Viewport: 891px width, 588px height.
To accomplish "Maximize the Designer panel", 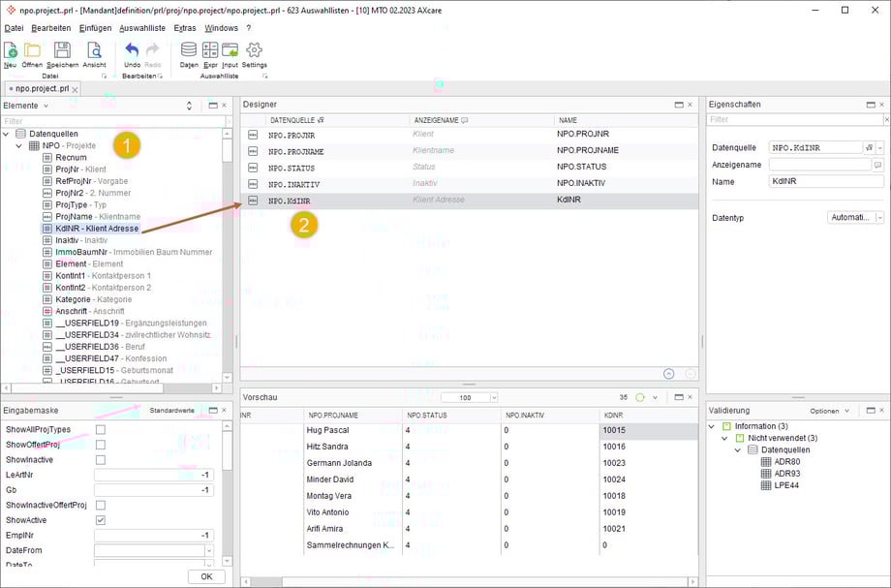I will [x=679, y=105].
